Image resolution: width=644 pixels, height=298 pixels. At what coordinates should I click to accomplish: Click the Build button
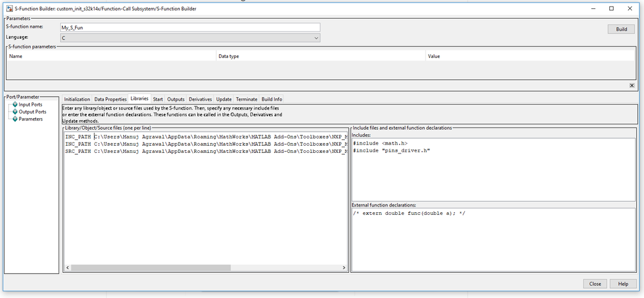point(621,29)
